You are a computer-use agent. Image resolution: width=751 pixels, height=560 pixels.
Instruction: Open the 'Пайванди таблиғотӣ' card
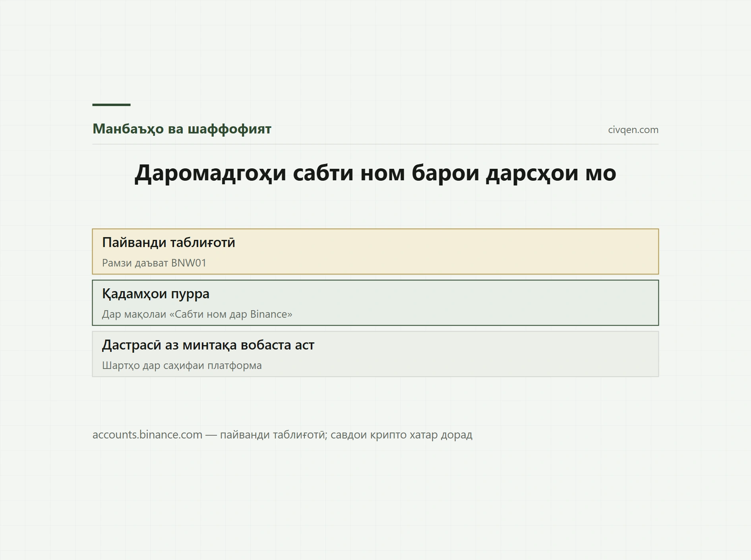[x=375, y=251]
